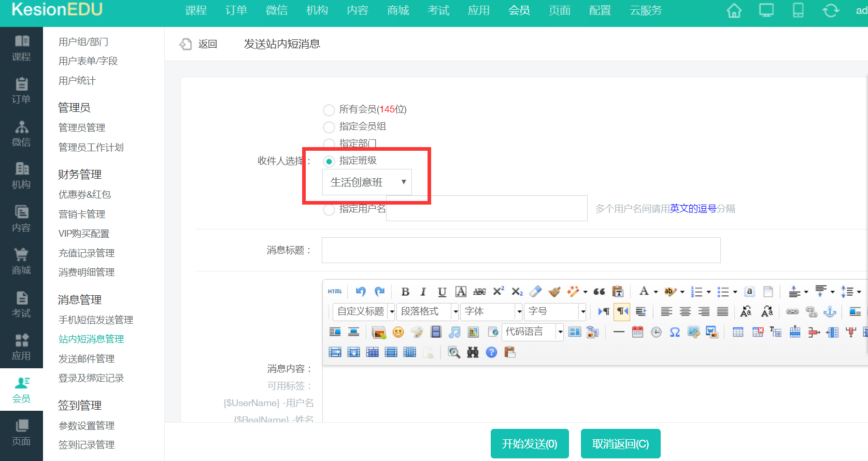868x461 pixels.
Task: Select the 所有会员 radio button
Action: click(329, 110)
